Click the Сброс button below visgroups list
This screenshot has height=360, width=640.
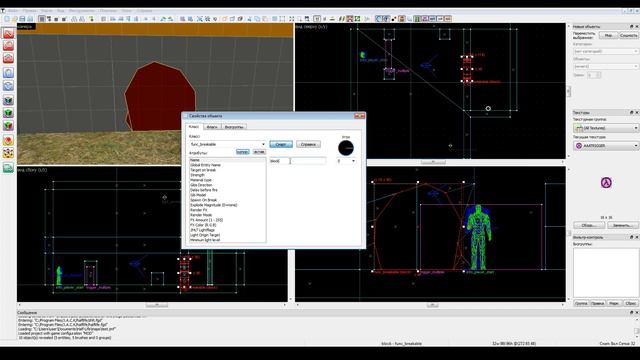click(x=631, y=303)
